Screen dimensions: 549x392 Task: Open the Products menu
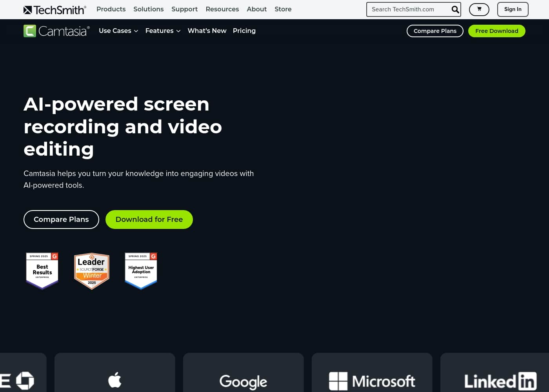coord(111,9)
